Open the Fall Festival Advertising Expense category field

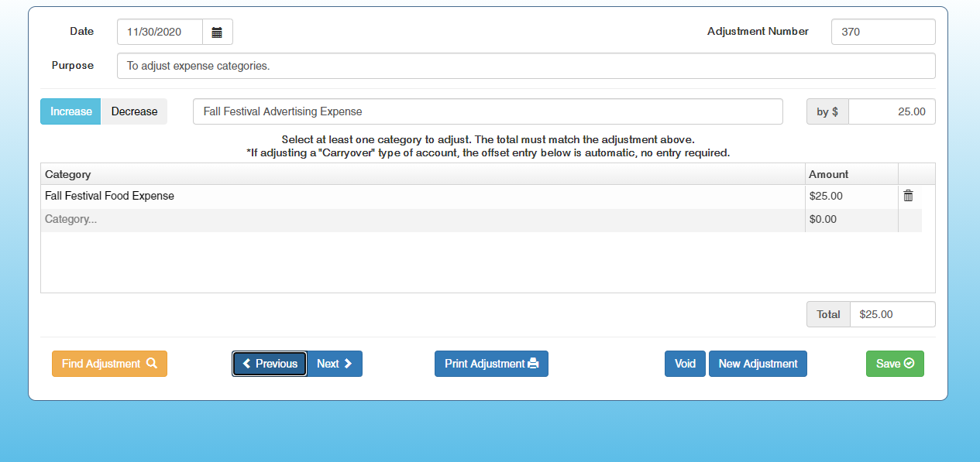(487, 111)
